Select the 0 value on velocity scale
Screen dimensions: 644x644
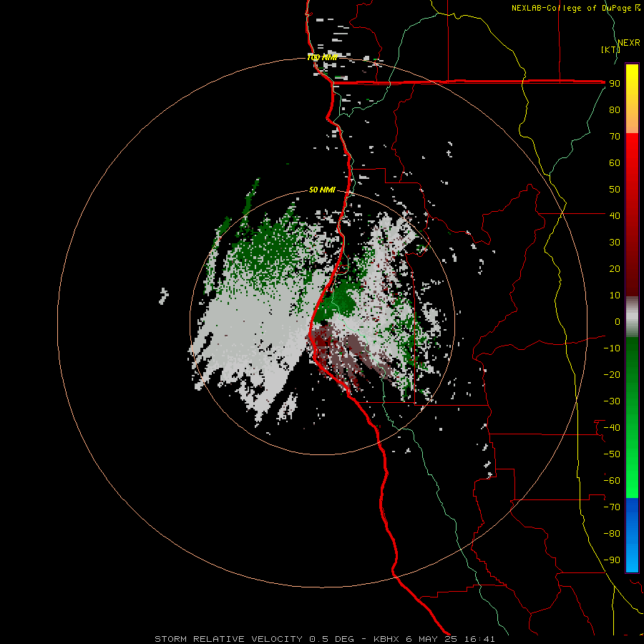618,322
